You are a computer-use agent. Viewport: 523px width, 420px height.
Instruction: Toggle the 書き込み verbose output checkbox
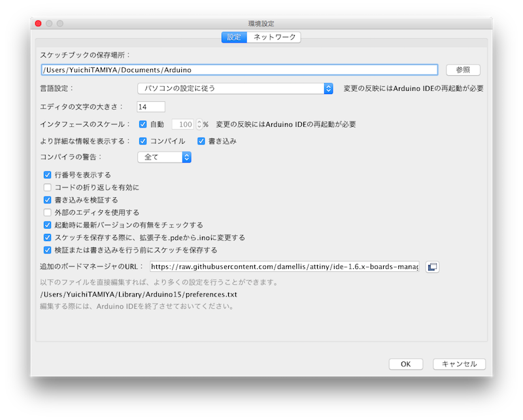point(201,141)
